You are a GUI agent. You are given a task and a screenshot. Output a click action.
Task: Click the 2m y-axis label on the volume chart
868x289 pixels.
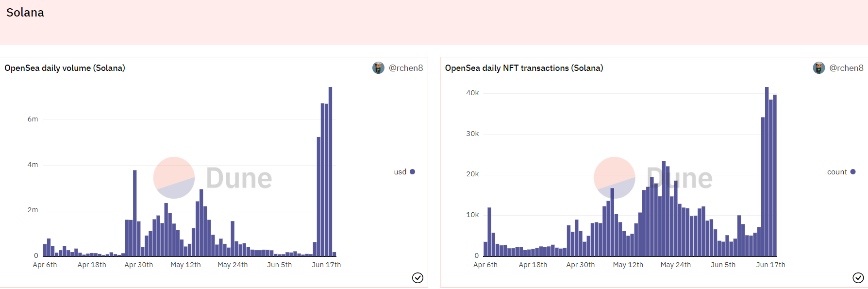click(33, 210)
